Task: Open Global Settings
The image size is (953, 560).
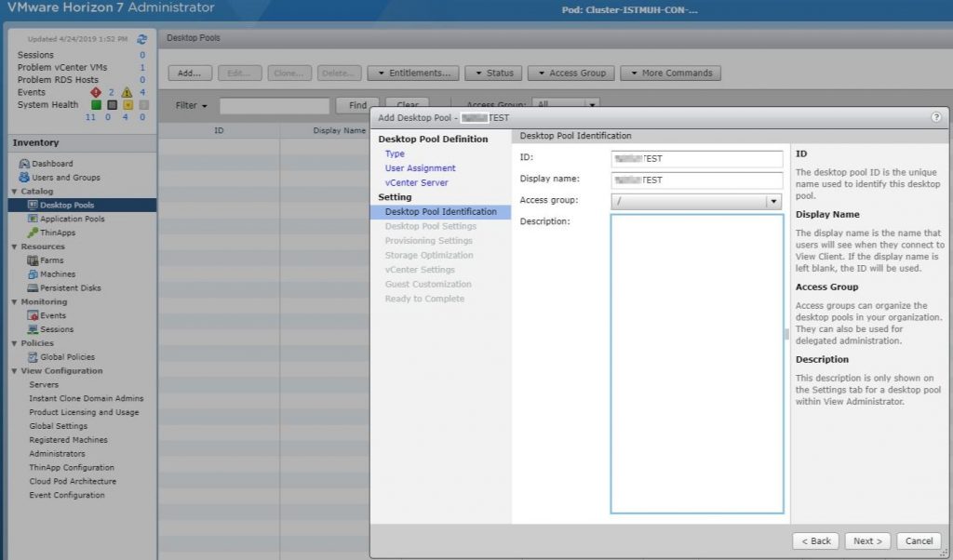Action: click(59, 426)
